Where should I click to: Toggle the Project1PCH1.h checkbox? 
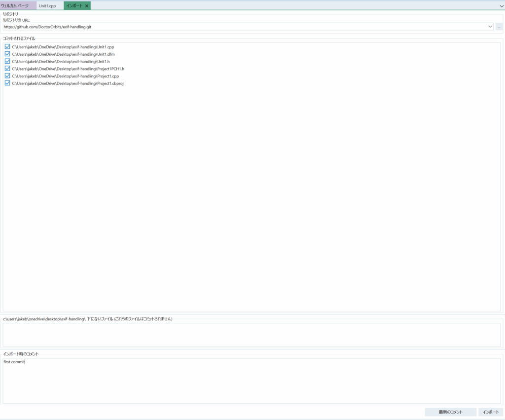(x=7, y=69)
